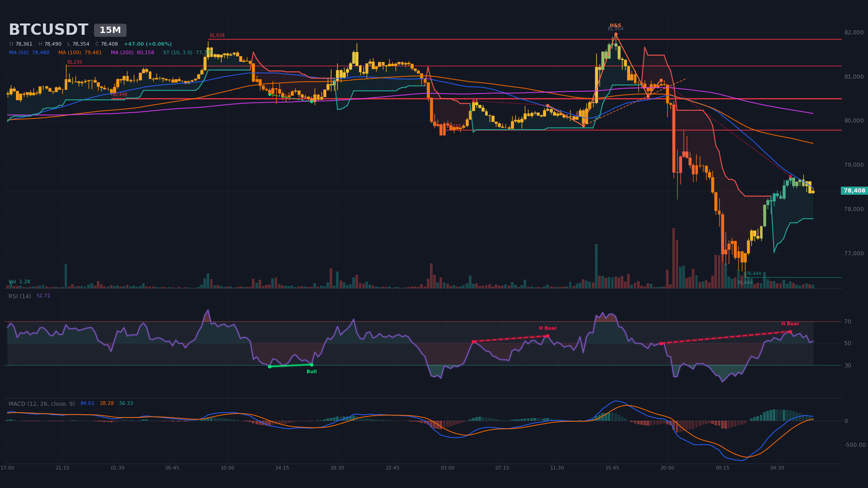Click the low price value 78,354
The width and height of the screenshot is (868, 488).
[x=81, y=44]
